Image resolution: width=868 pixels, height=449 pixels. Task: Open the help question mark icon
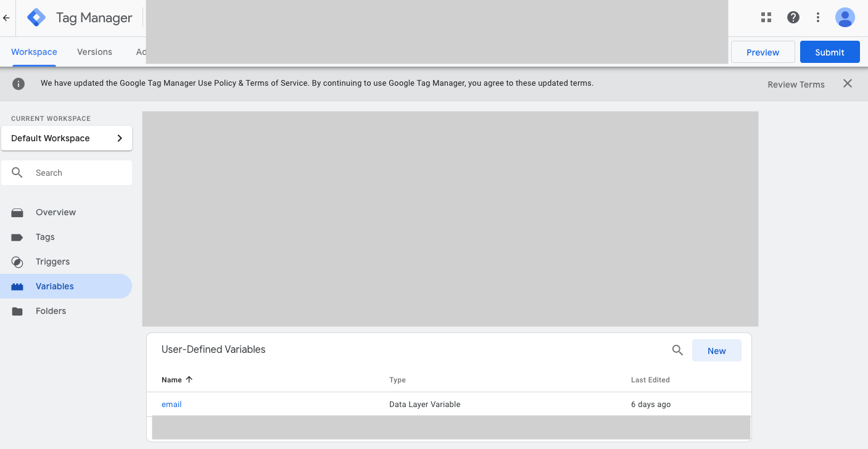(793, 17)
